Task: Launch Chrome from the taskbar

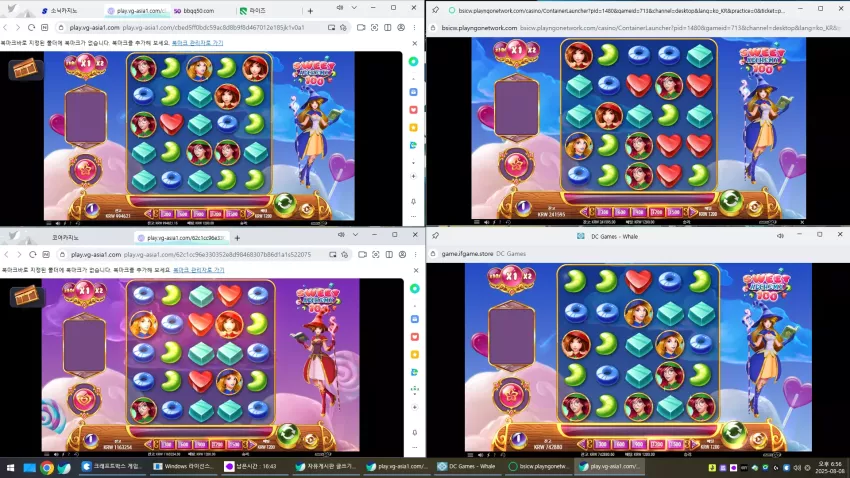Action: pos(47,467)
